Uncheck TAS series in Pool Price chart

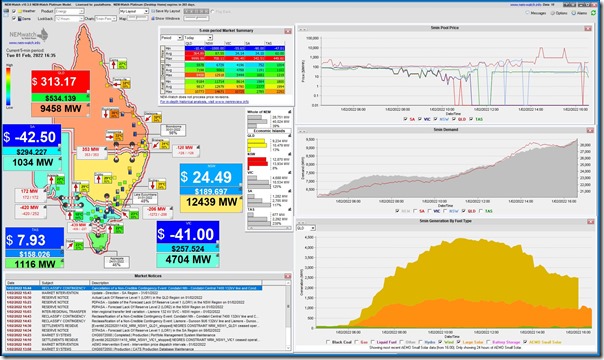tap(471, 119)
